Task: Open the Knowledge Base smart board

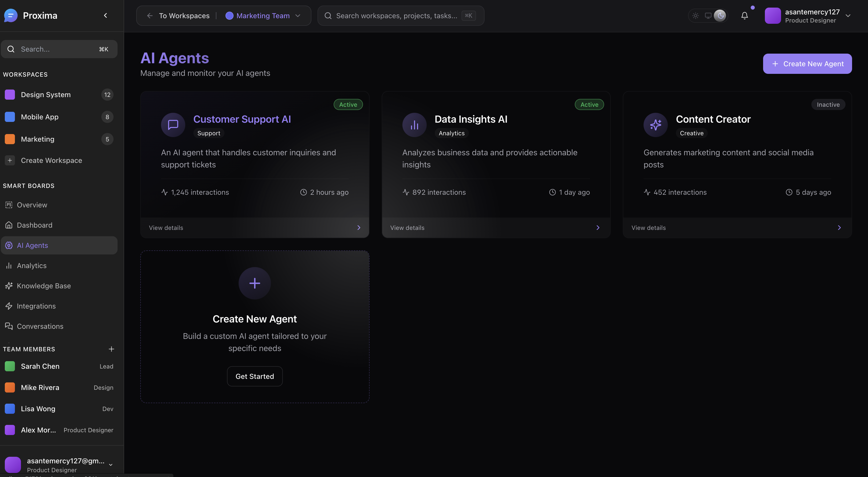Action: [43, 286]
